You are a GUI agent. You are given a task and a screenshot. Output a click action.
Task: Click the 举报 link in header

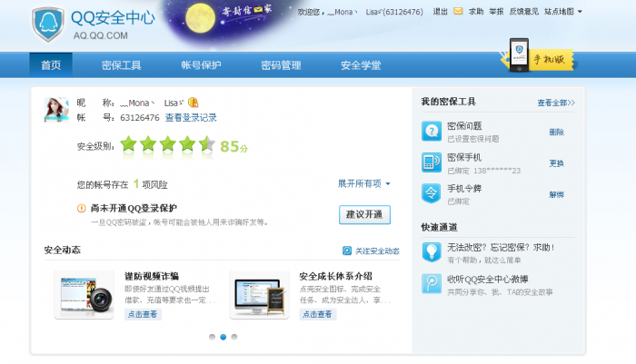point(496,12)
